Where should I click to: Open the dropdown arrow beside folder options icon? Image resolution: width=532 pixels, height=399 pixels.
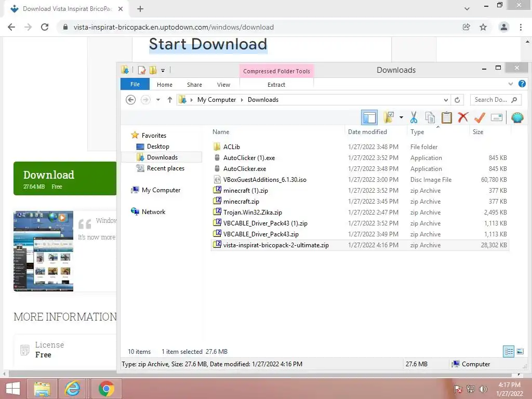click(401, 118)
